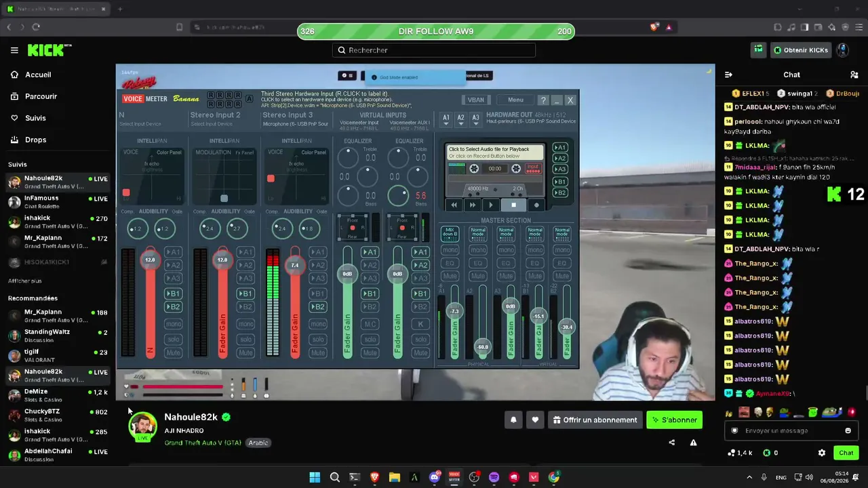The height and width of the screenshot is (488, 868).
Task: Click the Voicemeeter fast-forward button
Action: [x=473, y=205]
